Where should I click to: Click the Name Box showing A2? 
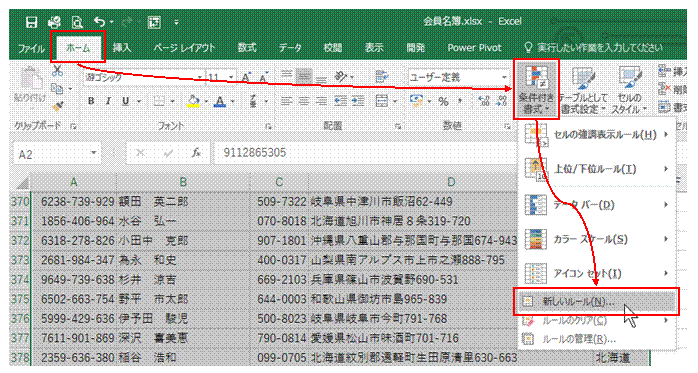57,154
